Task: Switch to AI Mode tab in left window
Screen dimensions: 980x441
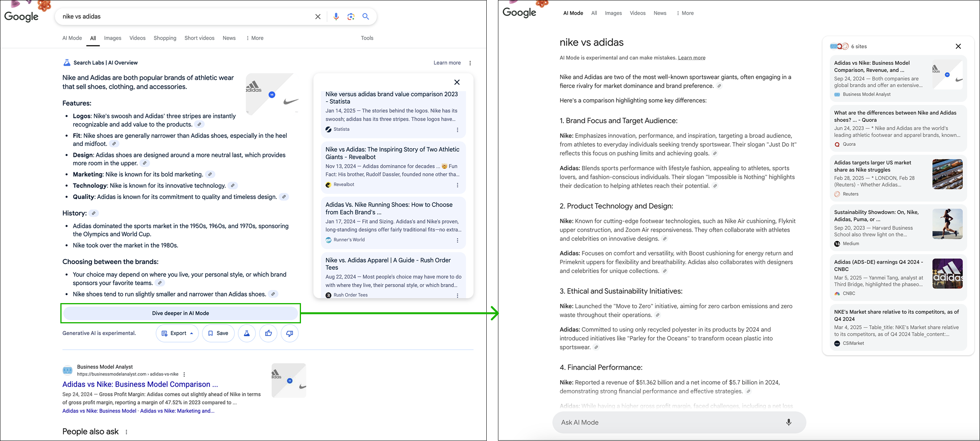Action: click(x=72, y=38)
